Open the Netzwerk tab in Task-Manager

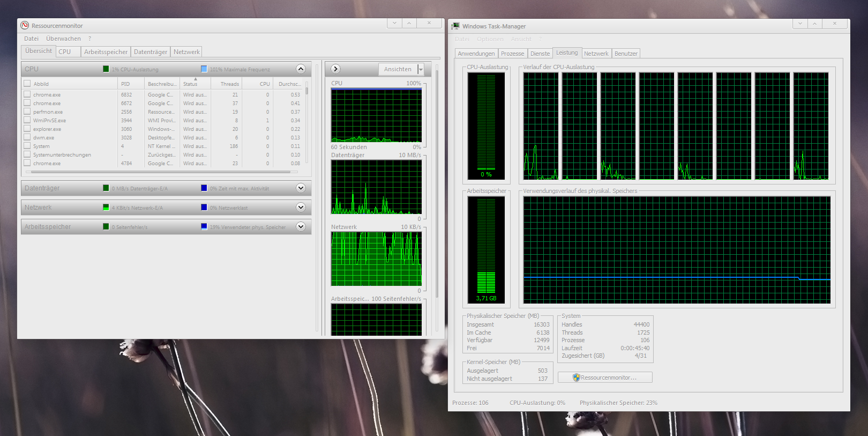pos(596,54)
